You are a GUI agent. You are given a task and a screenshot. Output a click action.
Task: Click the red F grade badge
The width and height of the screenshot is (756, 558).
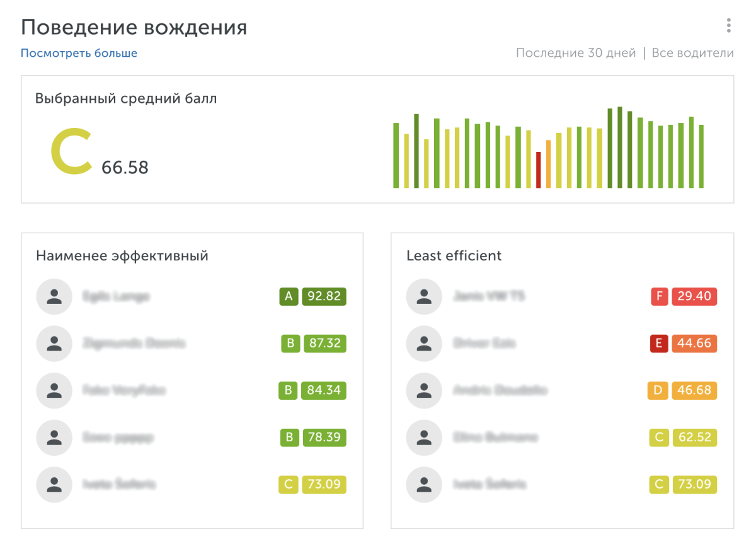pos(659,296)
